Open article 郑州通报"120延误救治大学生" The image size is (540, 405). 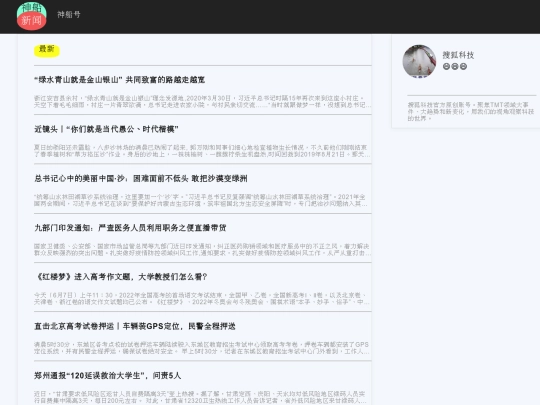pos(107,375)
